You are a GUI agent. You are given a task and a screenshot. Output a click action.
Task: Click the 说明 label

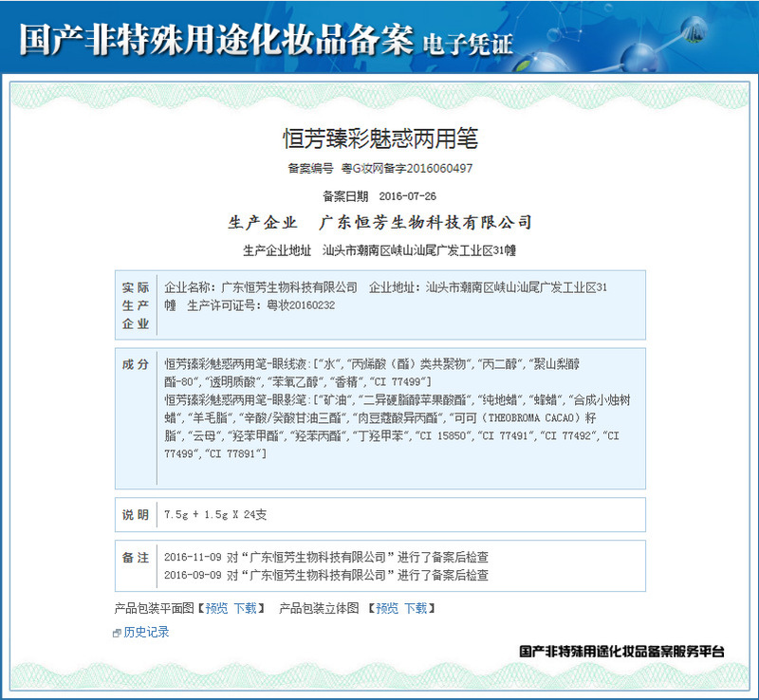136,515
